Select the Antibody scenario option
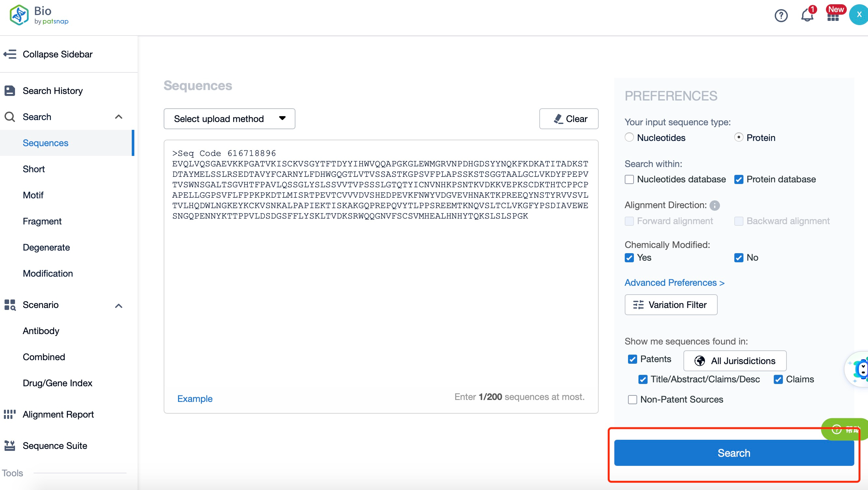The width and height of the screenshot is (868, 490). click(40, 330)
